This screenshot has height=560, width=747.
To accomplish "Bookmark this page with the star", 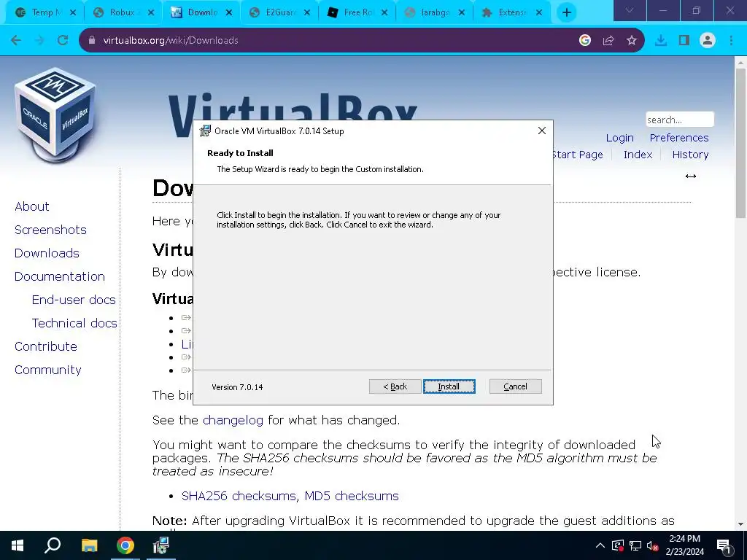I will click(x=632, y=41).
